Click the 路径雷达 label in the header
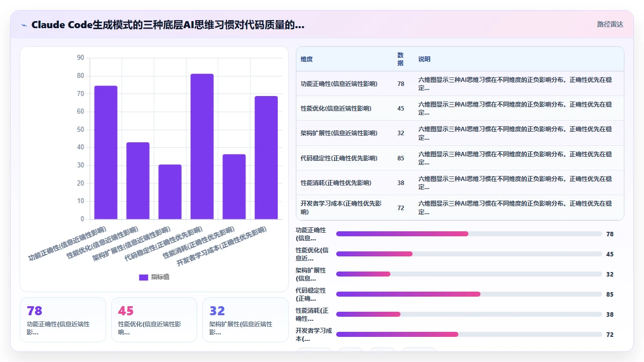Image resolution: width=644 pixels, height=362 pixels. point(610,24)
